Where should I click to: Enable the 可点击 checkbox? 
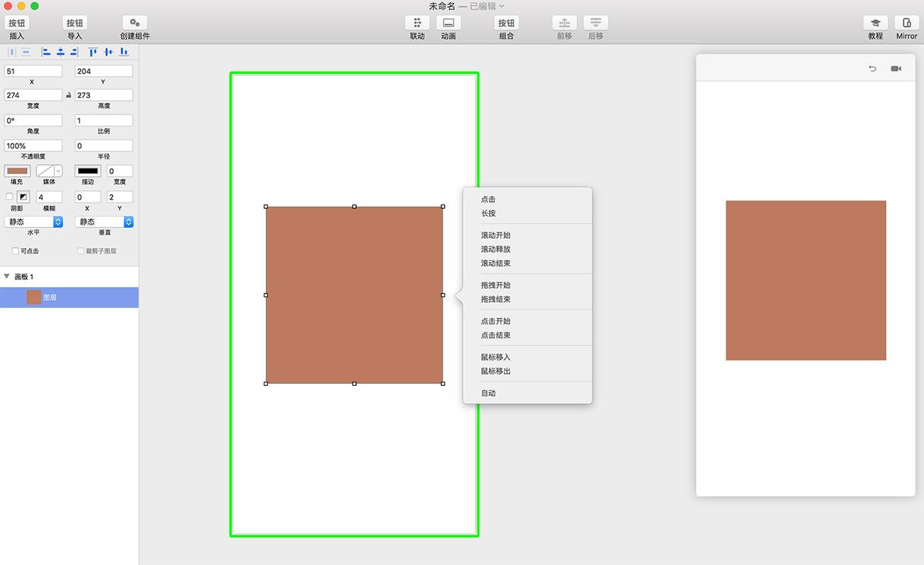(x=16, y=251)
